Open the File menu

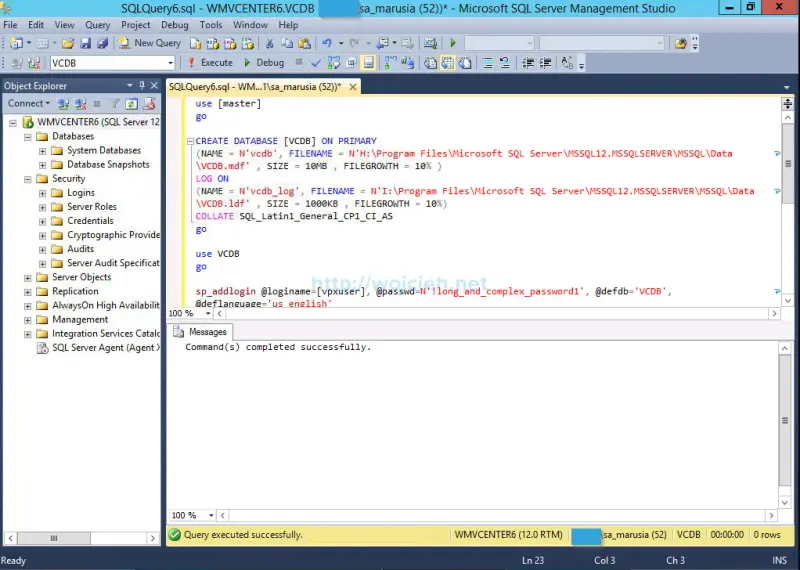(10, 24)
